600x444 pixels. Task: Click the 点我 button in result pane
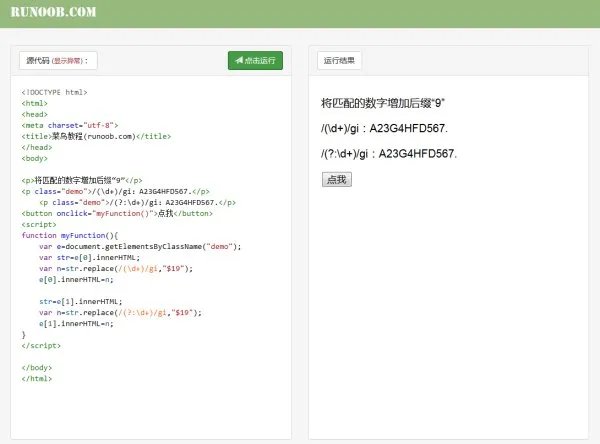[x=337, y=180]
